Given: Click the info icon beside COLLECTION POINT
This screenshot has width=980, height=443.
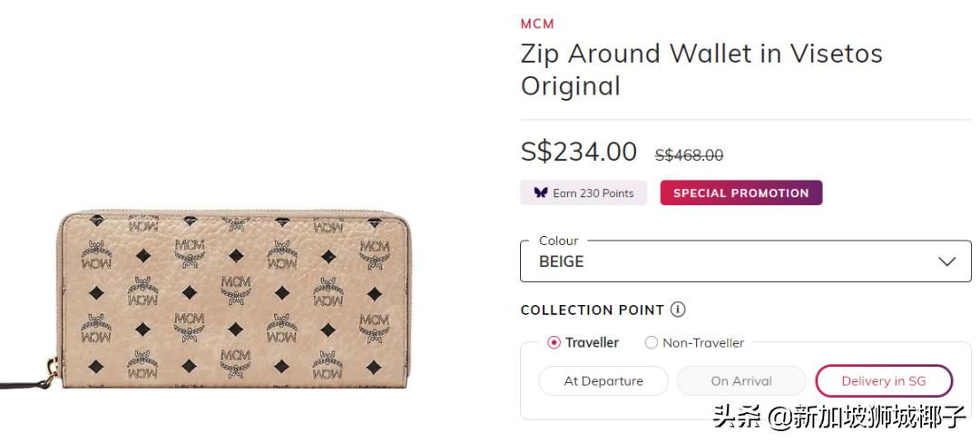Looking at the screenshot, I should [678, 310].
